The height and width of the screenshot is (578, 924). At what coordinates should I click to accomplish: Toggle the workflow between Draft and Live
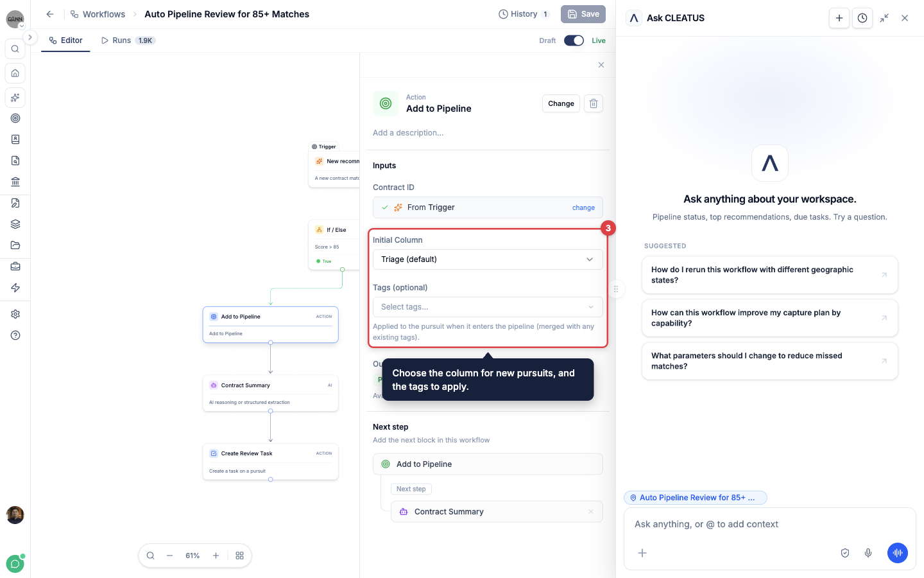(x=574, y=40)
